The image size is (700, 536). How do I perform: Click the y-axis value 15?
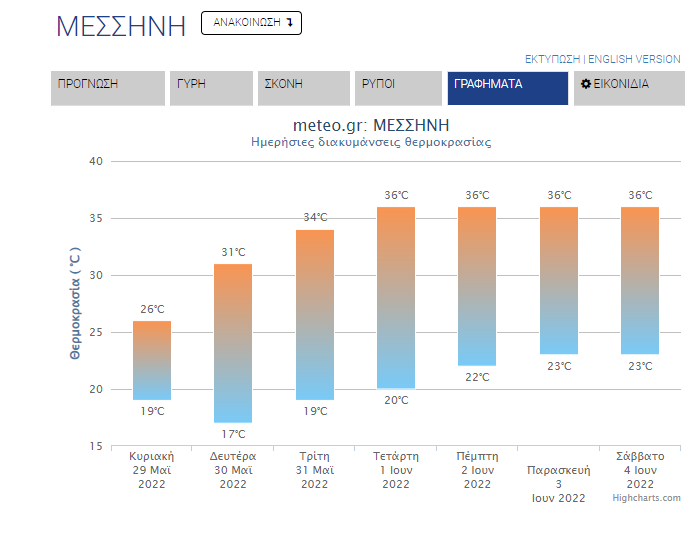click(96, 446)
